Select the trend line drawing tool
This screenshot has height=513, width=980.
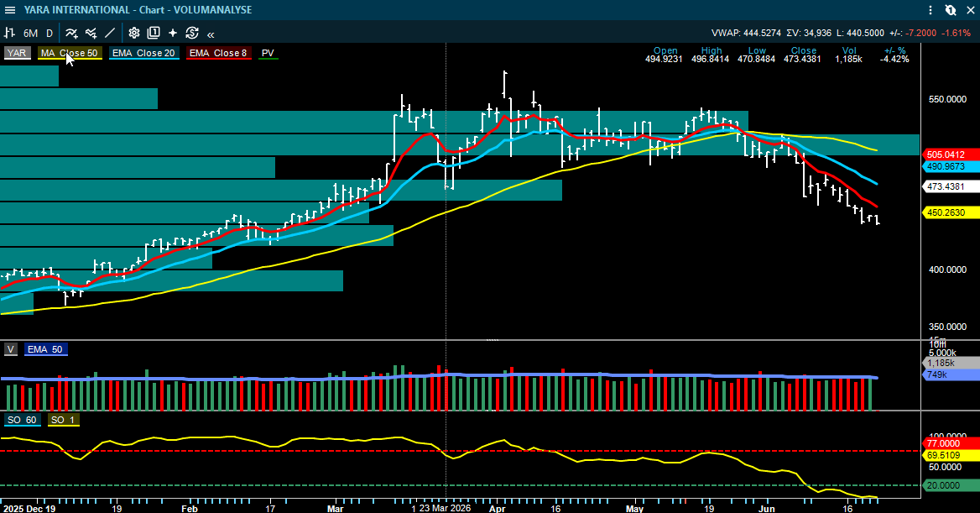point(110,33)
